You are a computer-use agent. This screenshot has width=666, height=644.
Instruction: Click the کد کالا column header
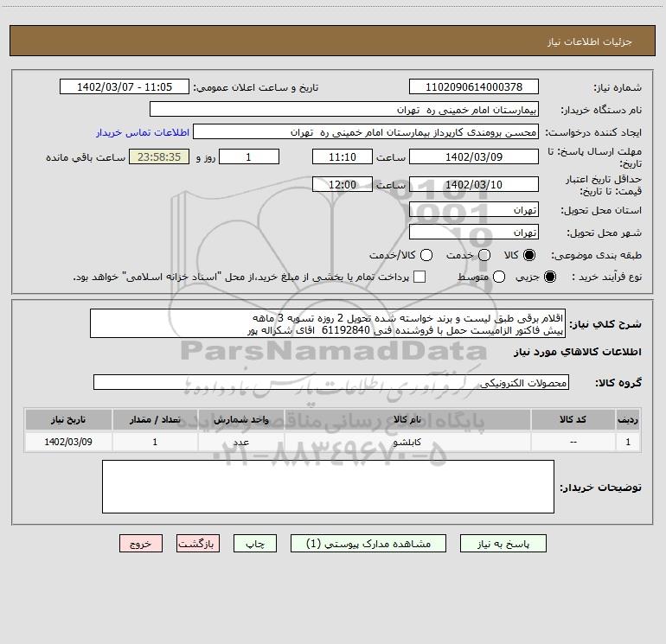click(x=573, y=419)
